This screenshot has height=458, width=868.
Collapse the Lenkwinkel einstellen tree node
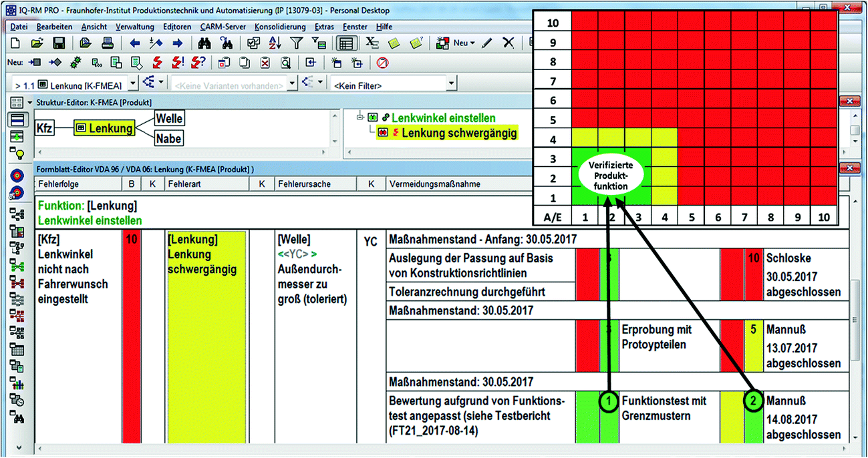(x=359, y=118)
